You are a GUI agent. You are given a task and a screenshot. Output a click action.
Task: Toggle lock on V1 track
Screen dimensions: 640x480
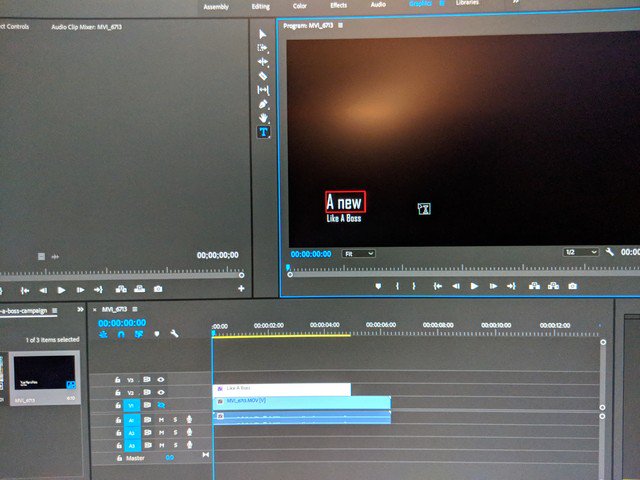point(118,406)
